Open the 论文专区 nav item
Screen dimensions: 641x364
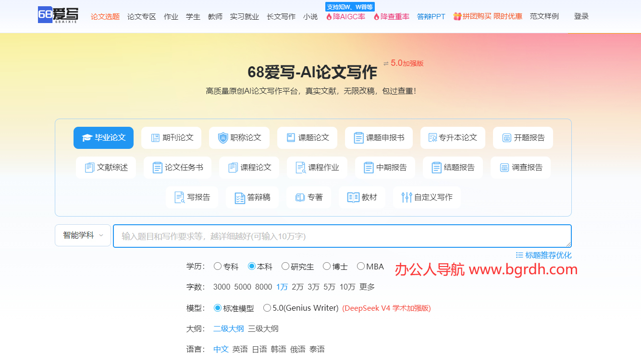142,16
